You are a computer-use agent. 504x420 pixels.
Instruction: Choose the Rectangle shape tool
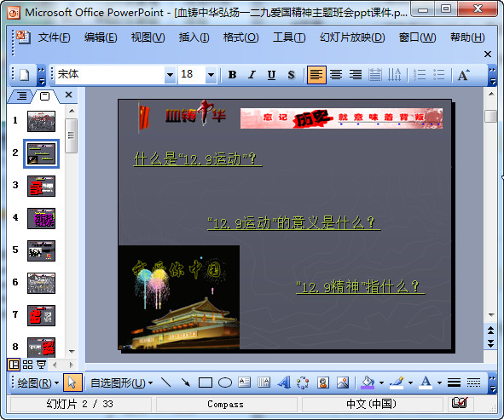[x=205, y=383]
